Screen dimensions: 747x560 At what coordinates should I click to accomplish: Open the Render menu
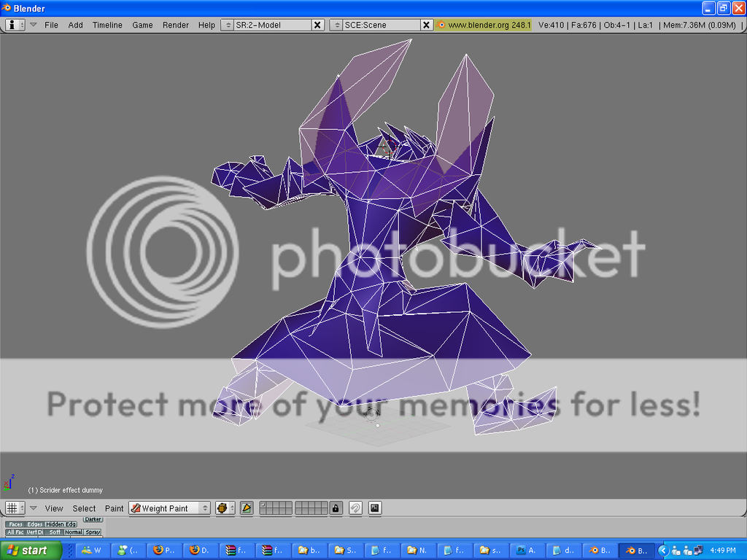[x=176, y=25]
